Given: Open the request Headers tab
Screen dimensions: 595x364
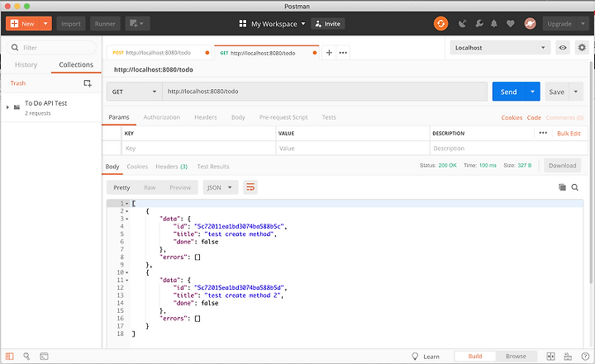Looking at the screenshot, I should pyautogui.click(x=206, y=117).
